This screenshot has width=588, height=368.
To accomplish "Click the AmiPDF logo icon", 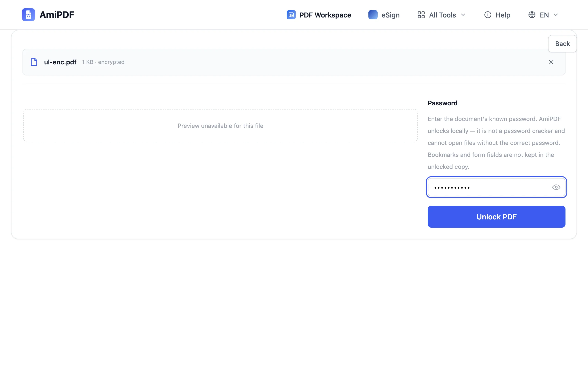I will 28,14.
